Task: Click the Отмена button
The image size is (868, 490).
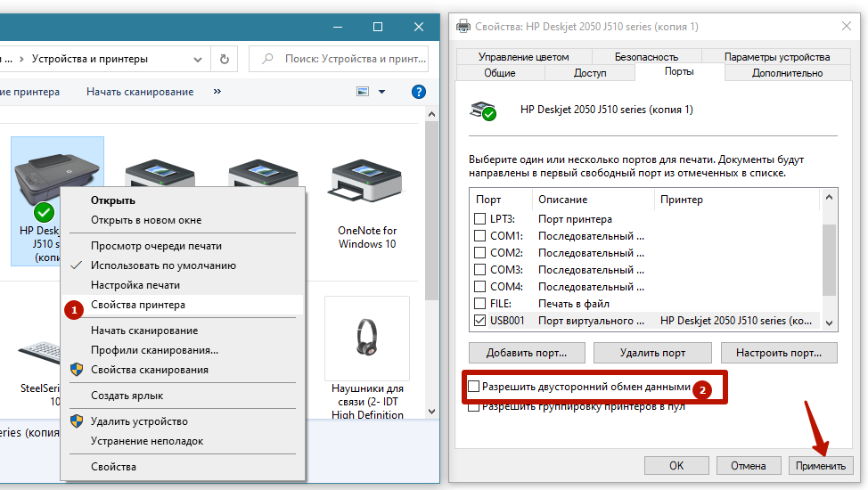Action: [749, 466]
